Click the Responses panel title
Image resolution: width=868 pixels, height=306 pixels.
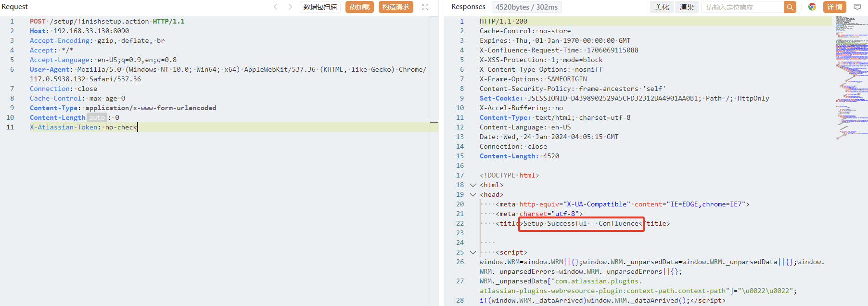(x=468, y=7)
